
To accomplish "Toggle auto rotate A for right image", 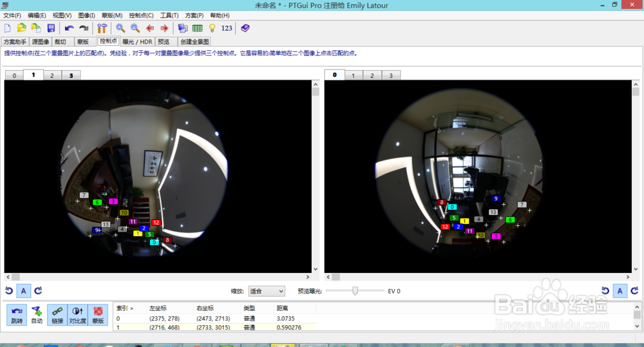I will point(620,291).
